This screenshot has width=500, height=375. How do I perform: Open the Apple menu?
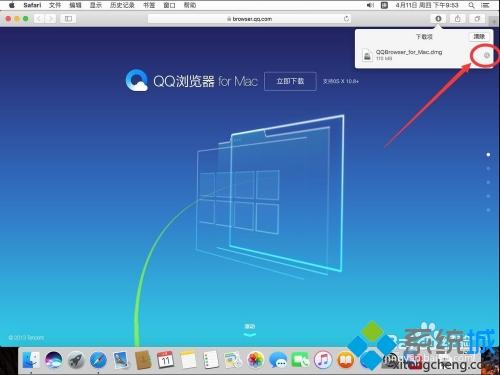pos(12,5)
